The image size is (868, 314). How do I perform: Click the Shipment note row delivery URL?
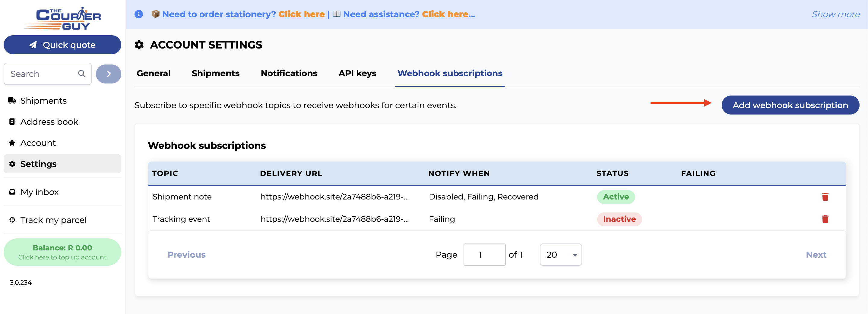[334, 197]
